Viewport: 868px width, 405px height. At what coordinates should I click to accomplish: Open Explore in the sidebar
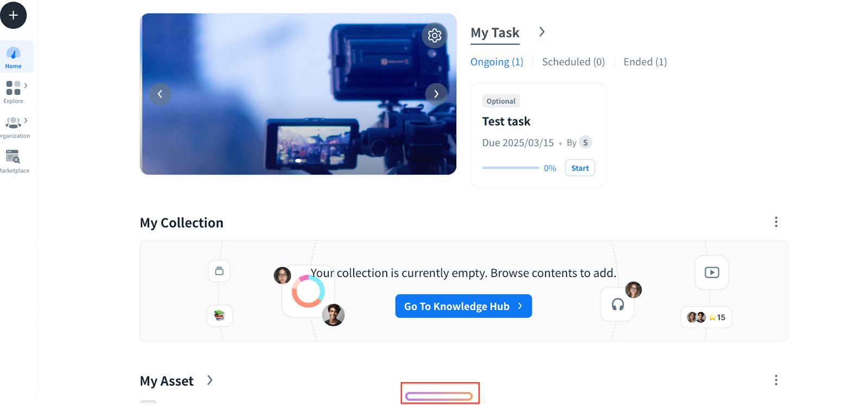coord(14,92)
